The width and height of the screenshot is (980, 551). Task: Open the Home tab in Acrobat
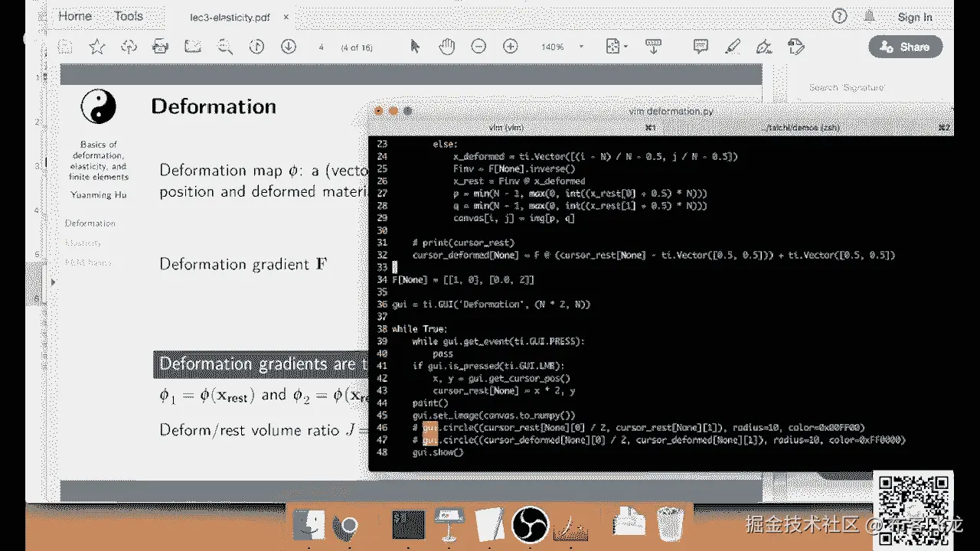(75, 15)
